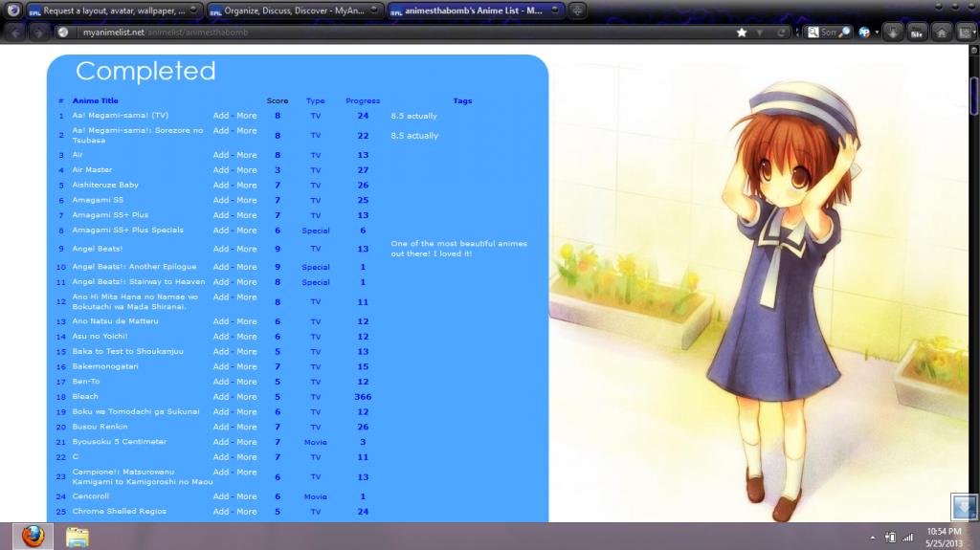Click "More" next to Bakemonogatari
The width and height of the screenshot is (980, 550).
click(x=247, y=366)
